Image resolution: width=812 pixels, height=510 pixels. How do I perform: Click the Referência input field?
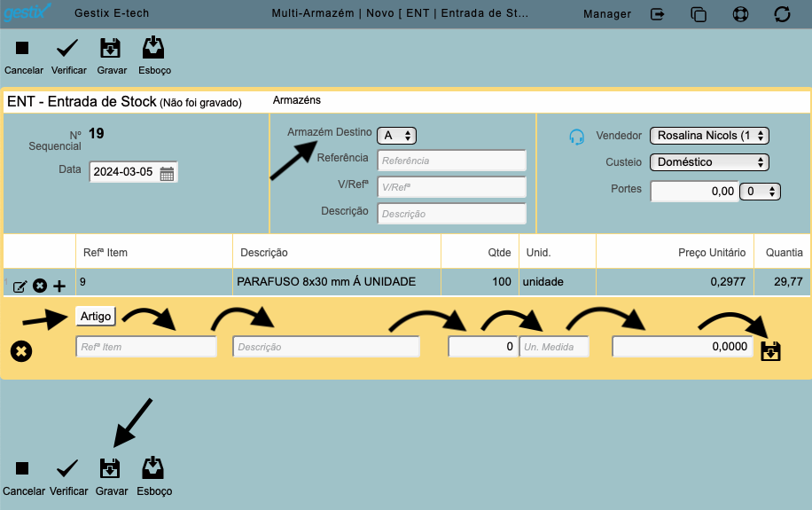point(451,161)
